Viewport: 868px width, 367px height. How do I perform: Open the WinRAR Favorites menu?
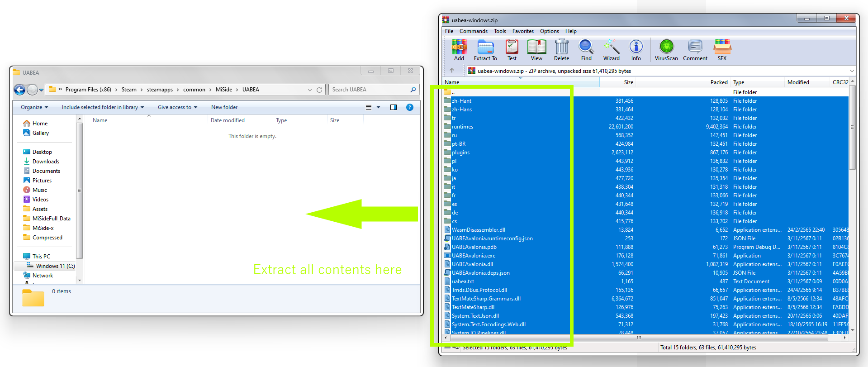coord(523,31)
